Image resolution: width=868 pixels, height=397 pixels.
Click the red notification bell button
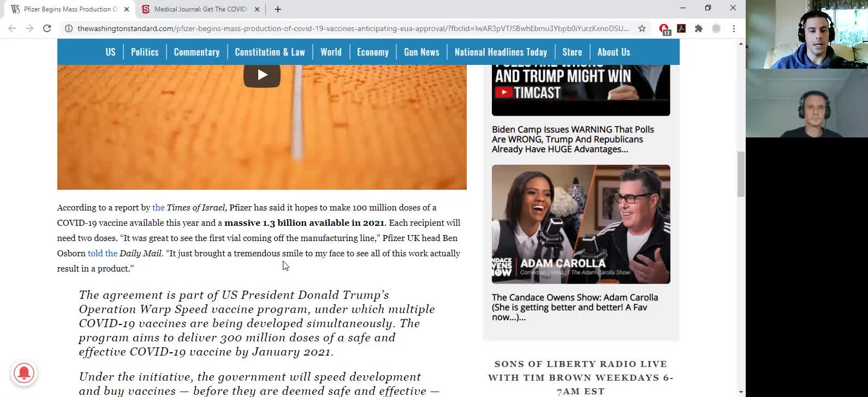click(23, 373)
